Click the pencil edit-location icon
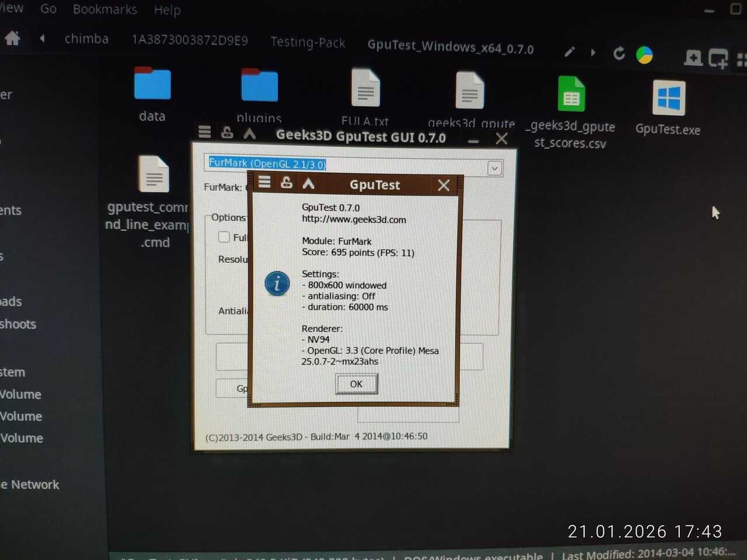 coord(570,52)
